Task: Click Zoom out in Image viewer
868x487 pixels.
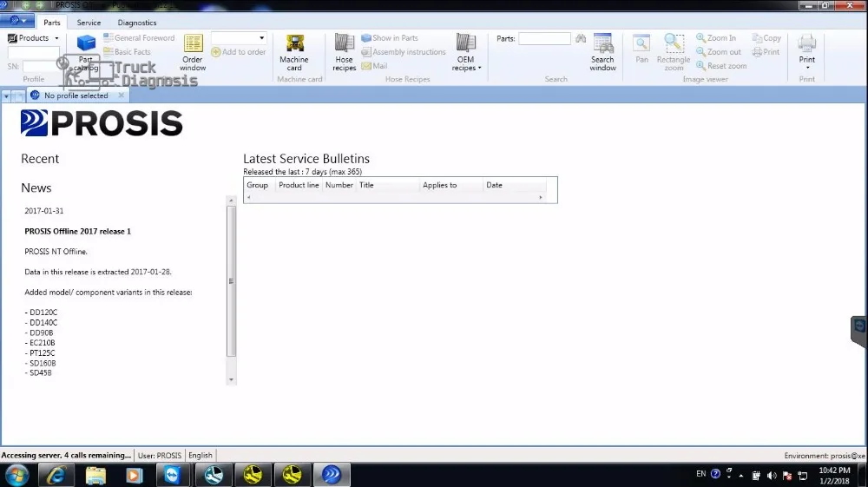Action: click(x=719, y=51)
